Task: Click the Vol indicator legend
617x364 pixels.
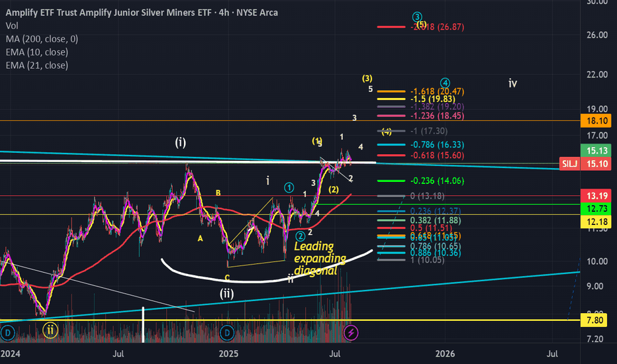Action: point(12,26)
